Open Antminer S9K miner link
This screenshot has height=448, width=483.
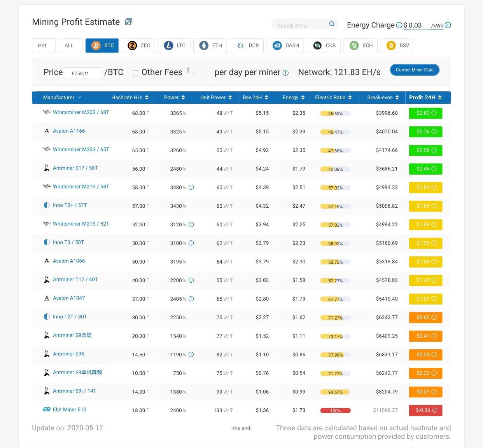[69, 354]
